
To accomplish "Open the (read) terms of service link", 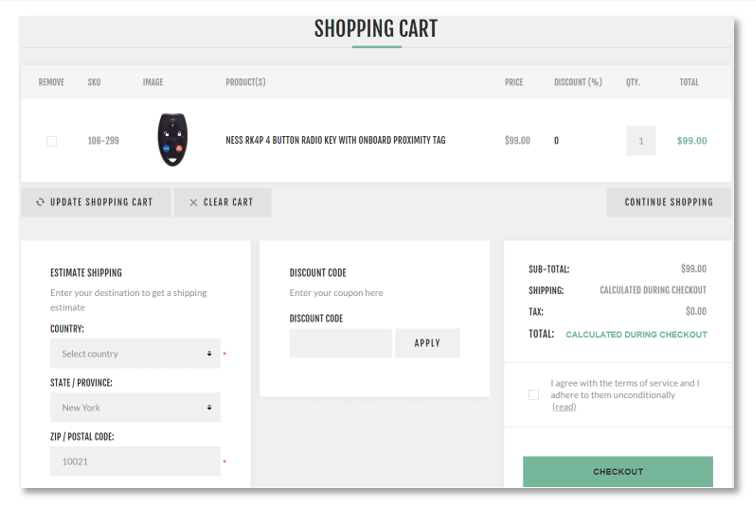I will pyautogui.click(x=564, y=407).
